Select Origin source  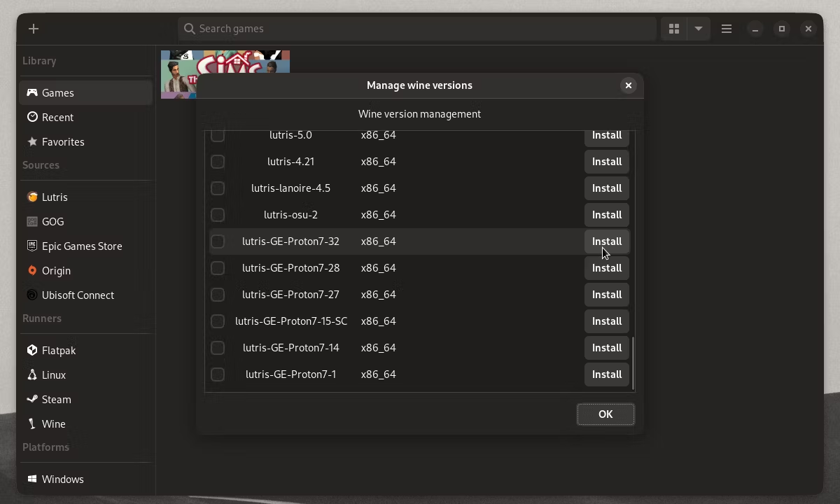85,270
